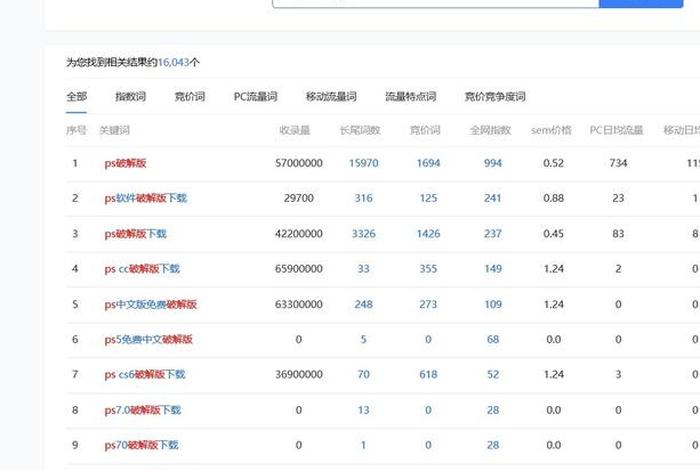Click PC daily traffic 83
700x470 pixels.
point(618,234)
